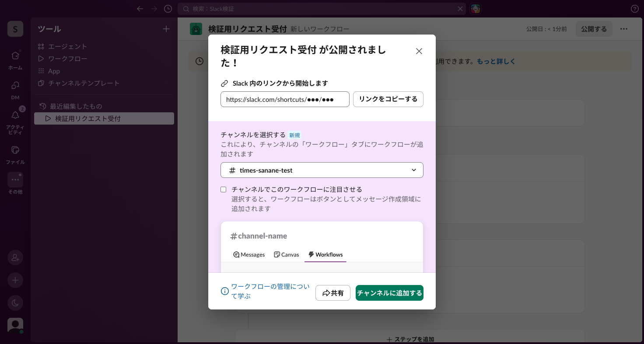Click the 検証用リクエスト受付 title in header
Viewport: 644px width, 344px height.
coord(247,29)
